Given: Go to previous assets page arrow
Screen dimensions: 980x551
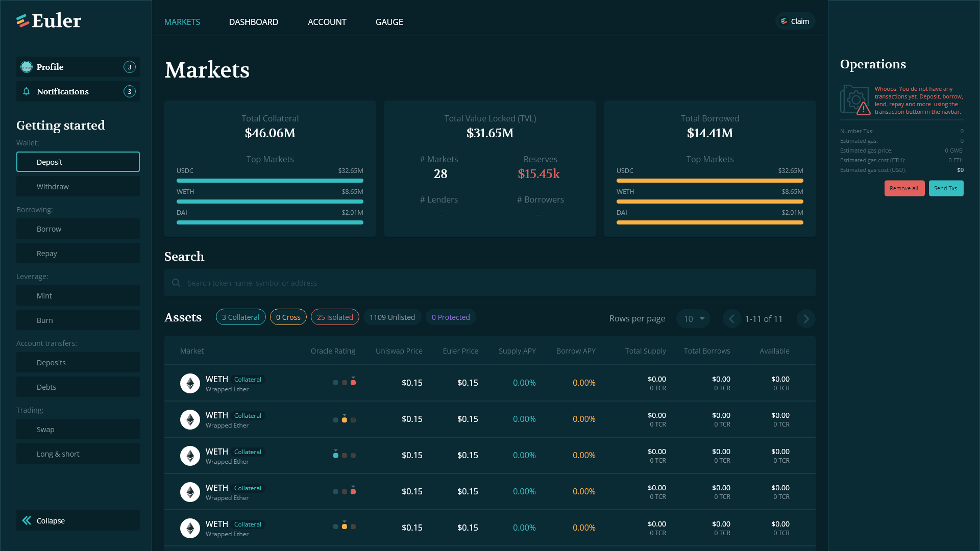Looking at the screenshot, I should [731, 319].
